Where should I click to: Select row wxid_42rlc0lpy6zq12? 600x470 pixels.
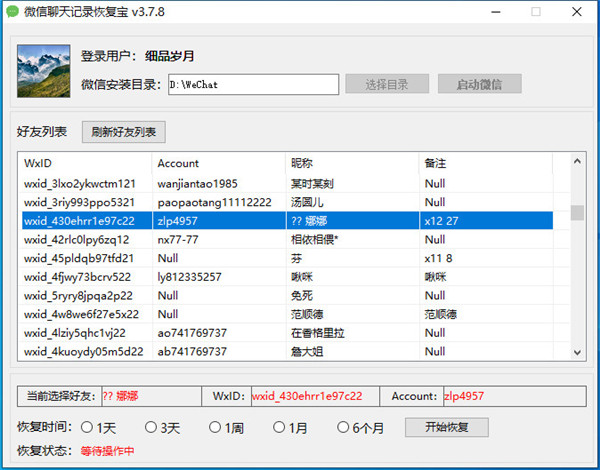point(287,240)
